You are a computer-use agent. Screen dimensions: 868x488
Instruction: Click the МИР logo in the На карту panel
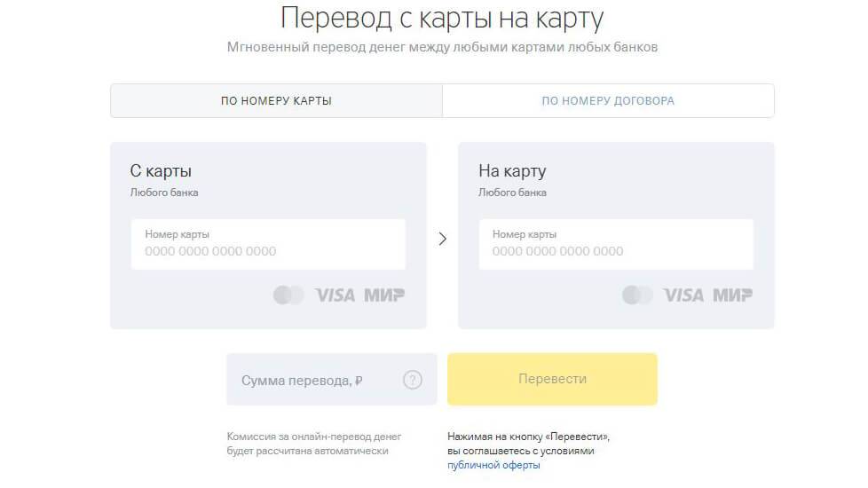(x=732, y=295)
